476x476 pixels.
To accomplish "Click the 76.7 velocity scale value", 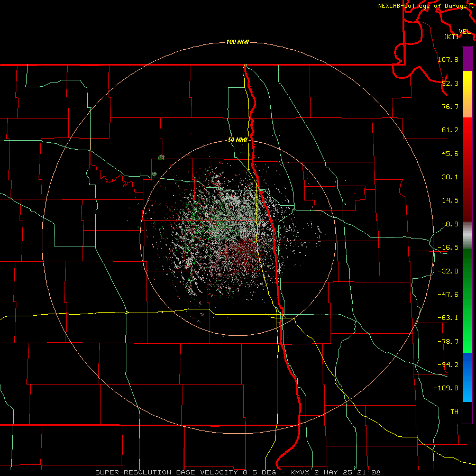I will (x=450, y=106).
